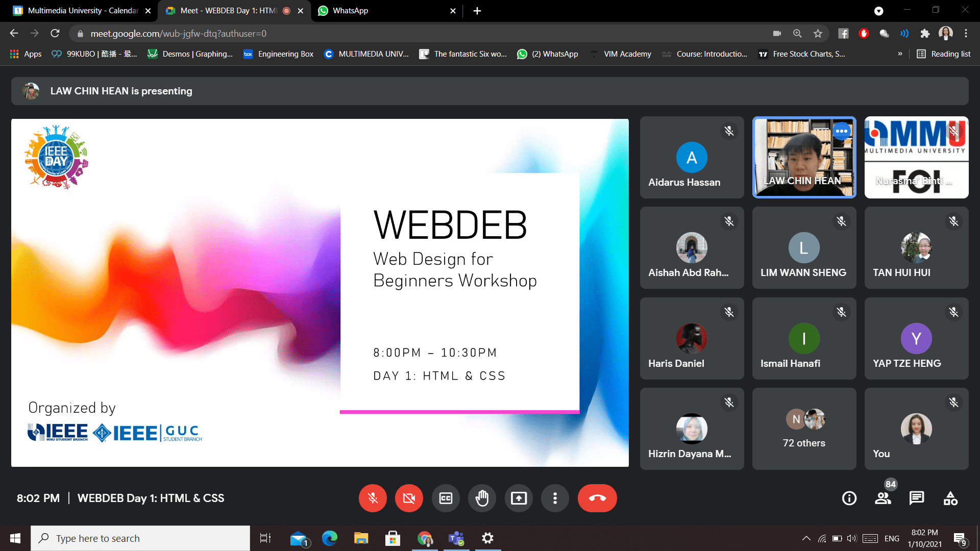Click the red extension icon in the toolbar
This screenshot has height=551, width=980.
click(864, 33)
